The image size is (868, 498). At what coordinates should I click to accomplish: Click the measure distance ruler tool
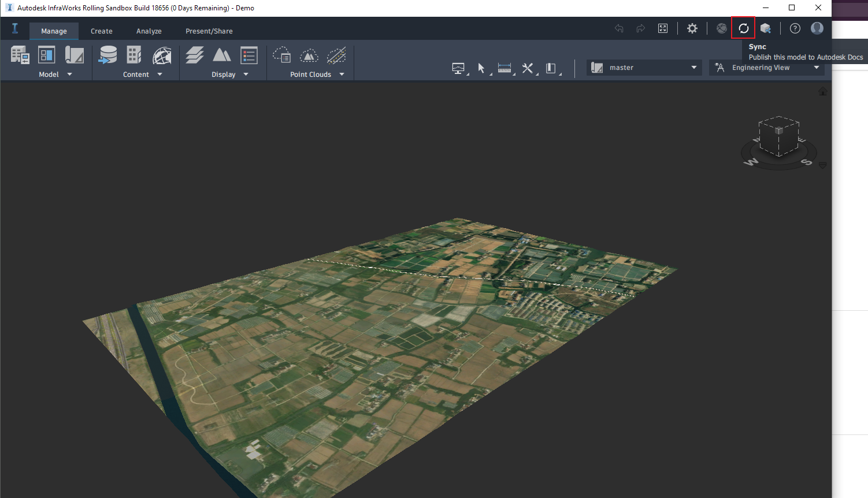tap(504, 68)
